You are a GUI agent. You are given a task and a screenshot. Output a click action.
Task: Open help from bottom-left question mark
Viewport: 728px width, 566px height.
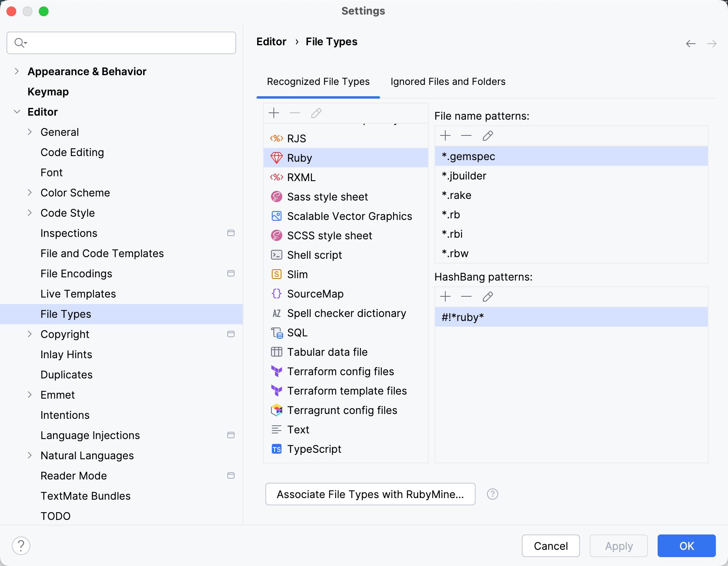click(22, 545)
